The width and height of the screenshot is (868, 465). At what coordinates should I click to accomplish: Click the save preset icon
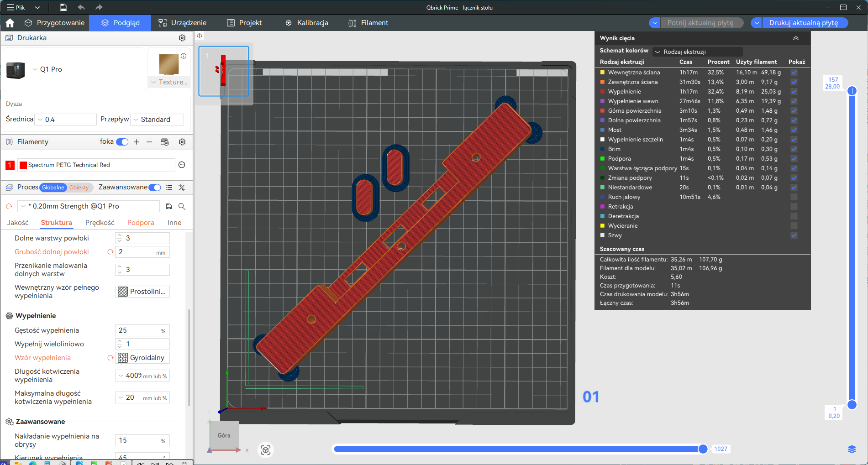pos(169,206)
